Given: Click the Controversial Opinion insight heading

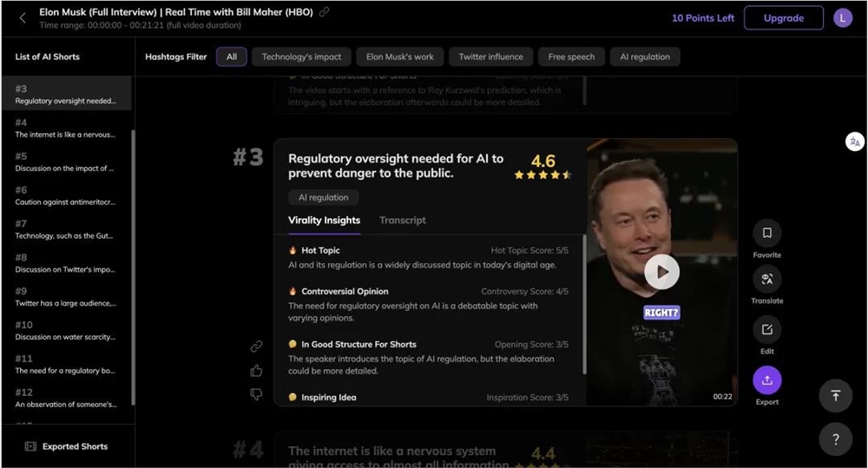Looking at the screenshot, I should pos(345,292).
